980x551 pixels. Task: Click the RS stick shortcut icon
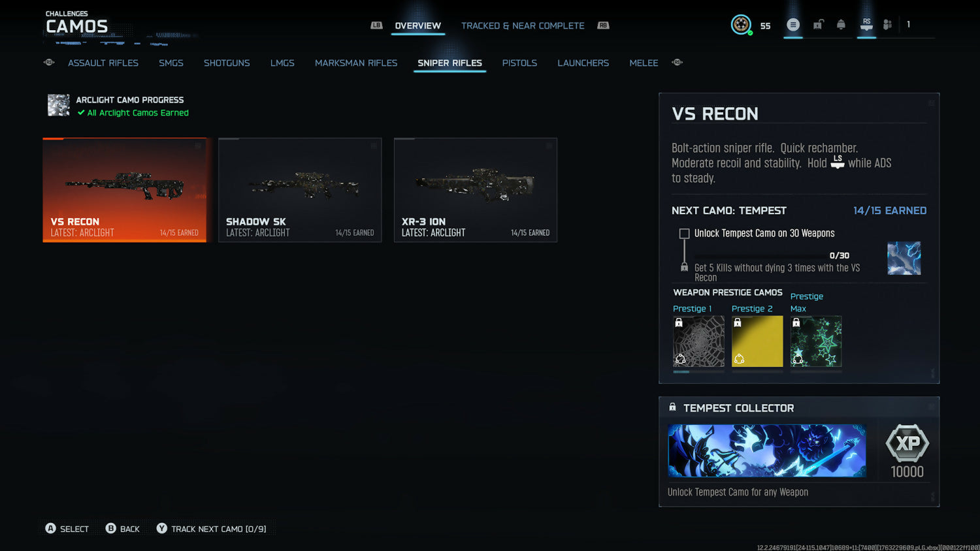866,25
